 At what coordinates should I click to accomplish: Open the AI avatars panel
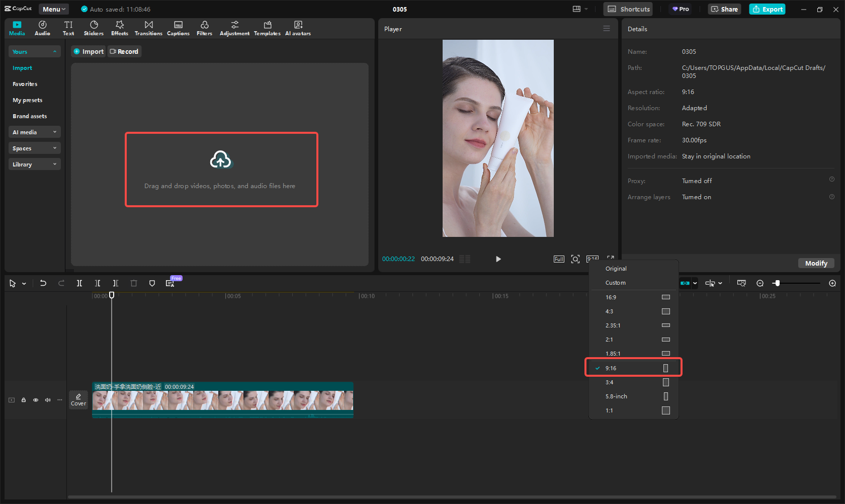pos(298,28)
